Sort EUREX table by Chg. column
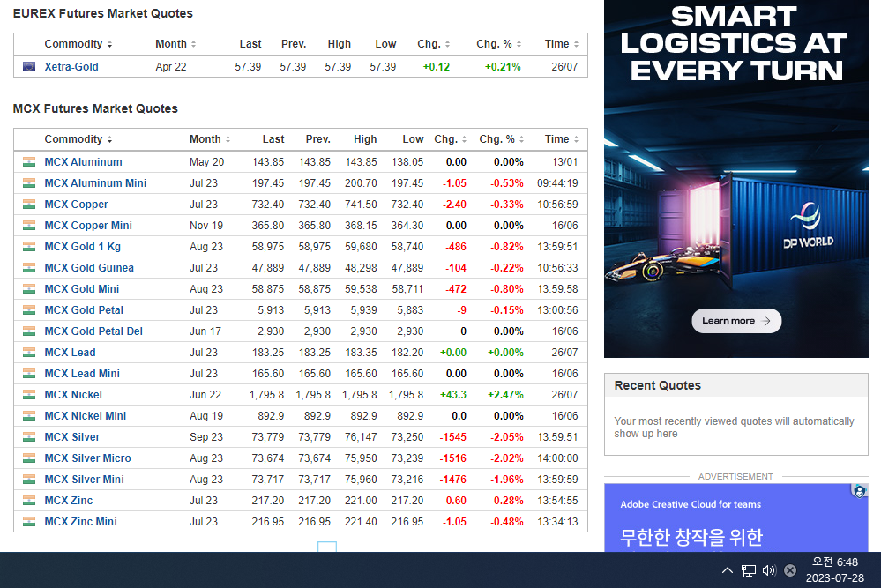 (x=433, y=44)
